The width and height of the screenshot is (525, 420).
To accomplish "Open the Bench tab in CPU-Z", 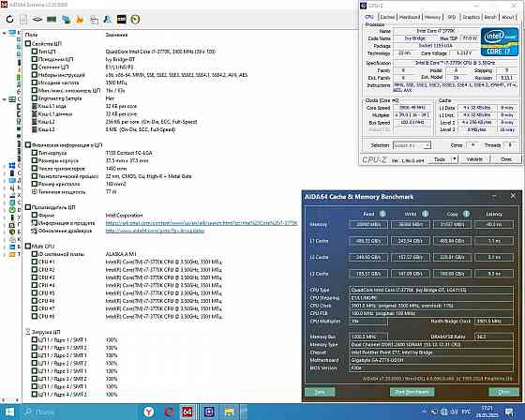I will pyautogui.click(x=490, y=17).
